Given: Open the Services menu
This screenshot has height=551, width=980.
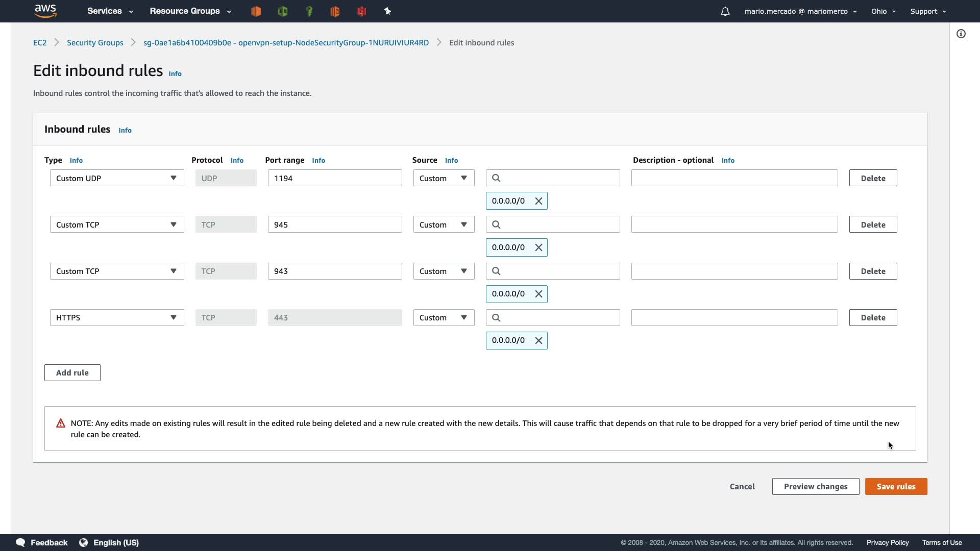Looking at the screenshot, I should (x=110, y=11).
